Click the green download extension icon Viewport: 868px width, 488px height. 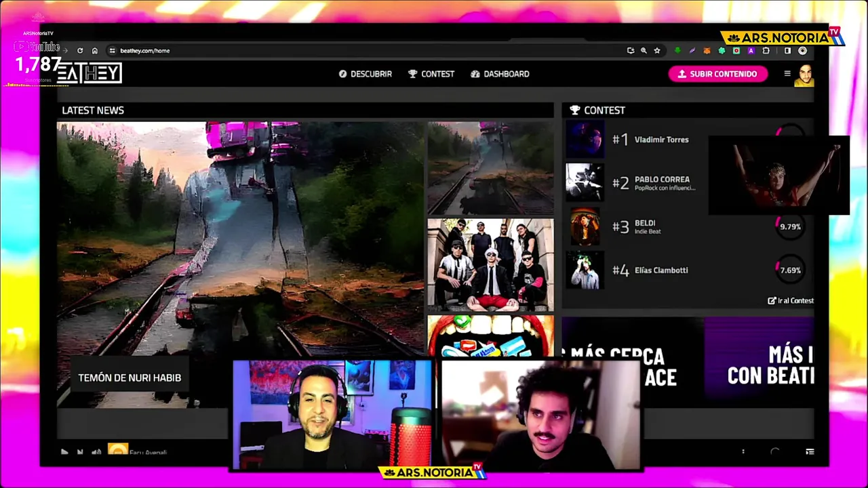point(677,50)
